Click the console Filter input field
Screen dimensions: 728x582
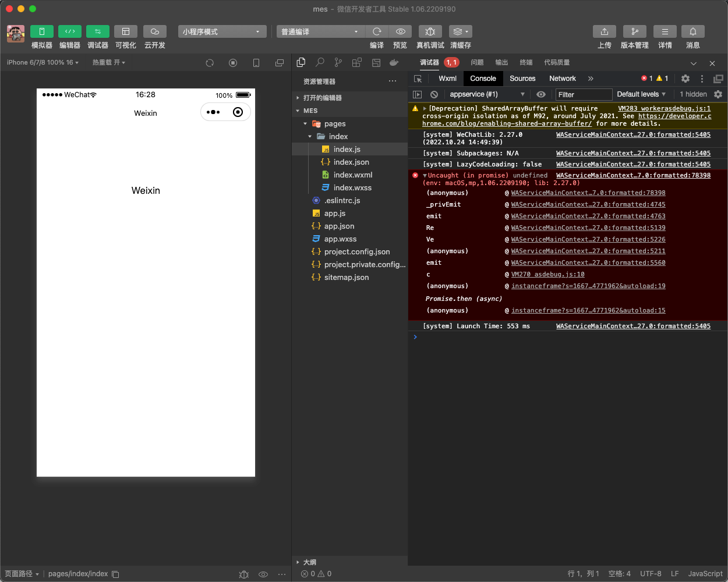click(x=584, y=94)
